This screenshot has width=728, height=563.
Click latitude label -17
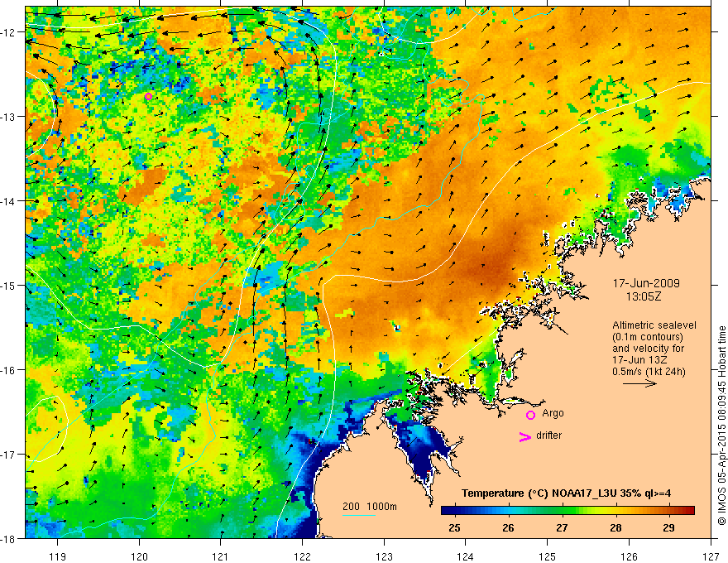pos(9,455)
